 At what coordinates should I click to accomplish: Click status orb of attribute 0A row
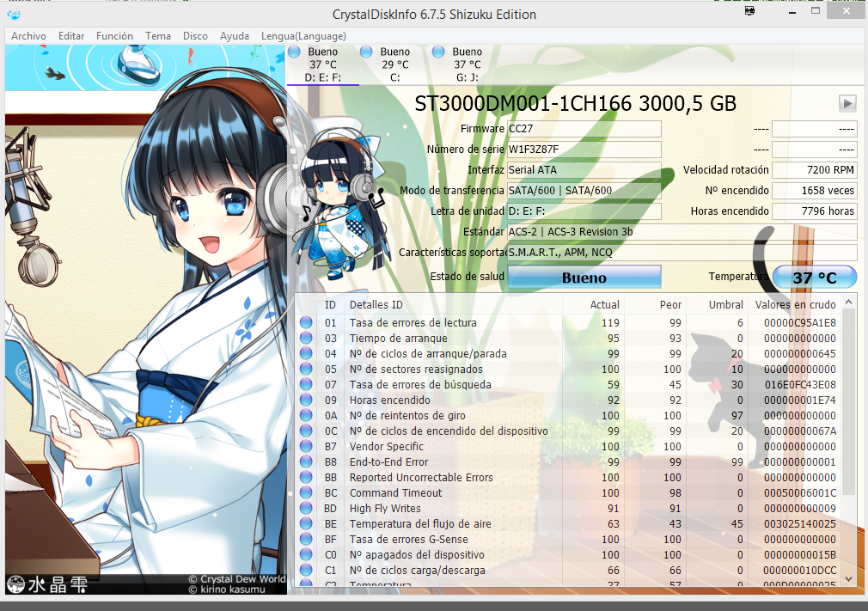point(306,416)
